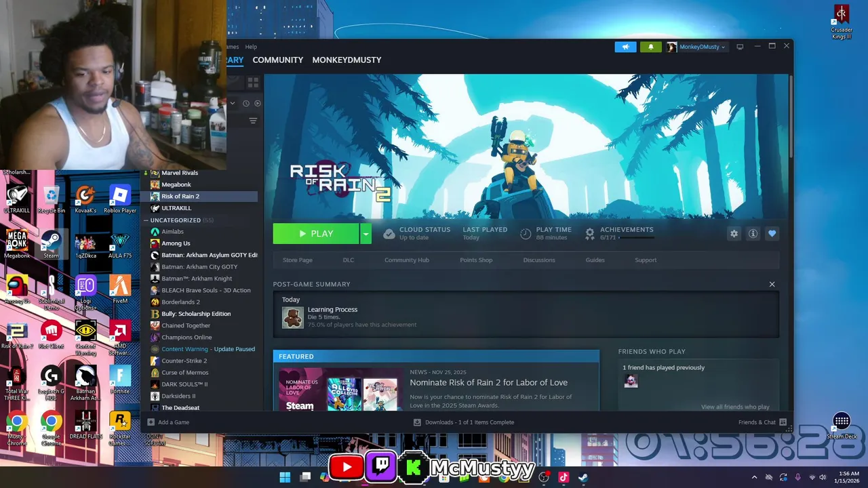Open View all friends who play
The width and height of the screenshot is (868, 488).
[735, 407]
